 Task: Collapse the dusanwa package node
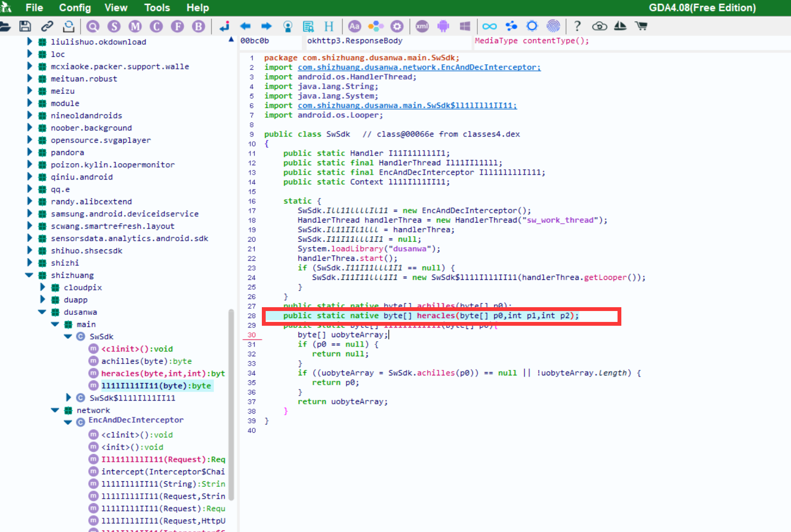[42, 312]
